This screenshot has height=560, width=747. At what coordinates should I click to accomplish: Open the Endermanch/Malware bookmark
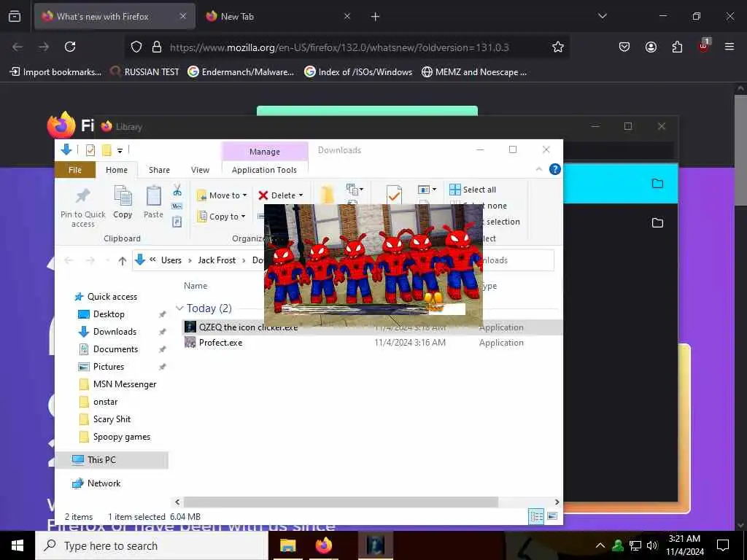[241, 72]
